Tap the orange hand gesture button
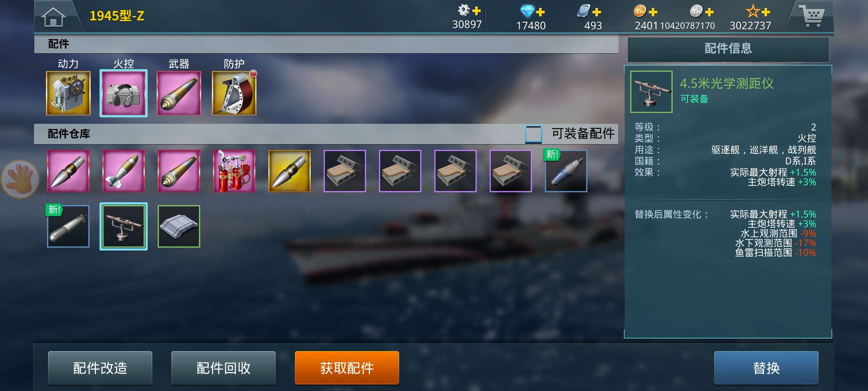The height and width of the screenshot is (391, 868). pyautogui.click(x=20, y=180)
